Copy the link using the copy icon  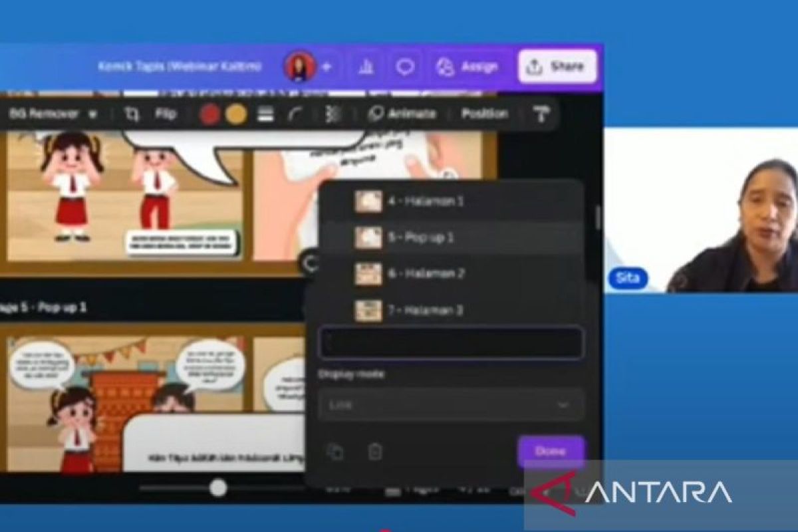[335, 452]
